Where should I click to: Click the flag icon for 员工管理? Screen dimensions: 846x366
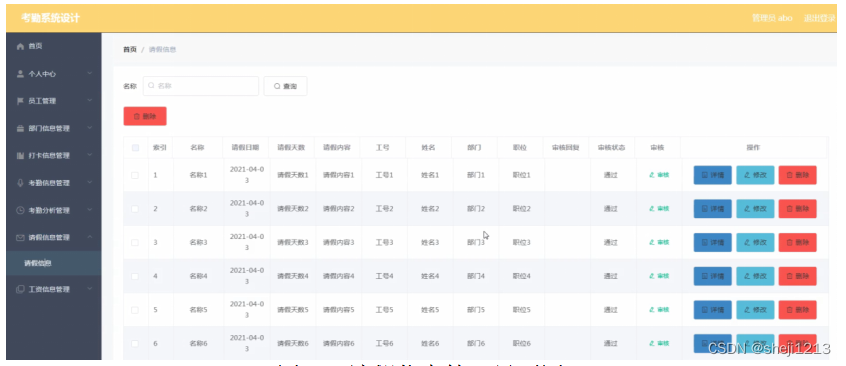tap(21, 101)
